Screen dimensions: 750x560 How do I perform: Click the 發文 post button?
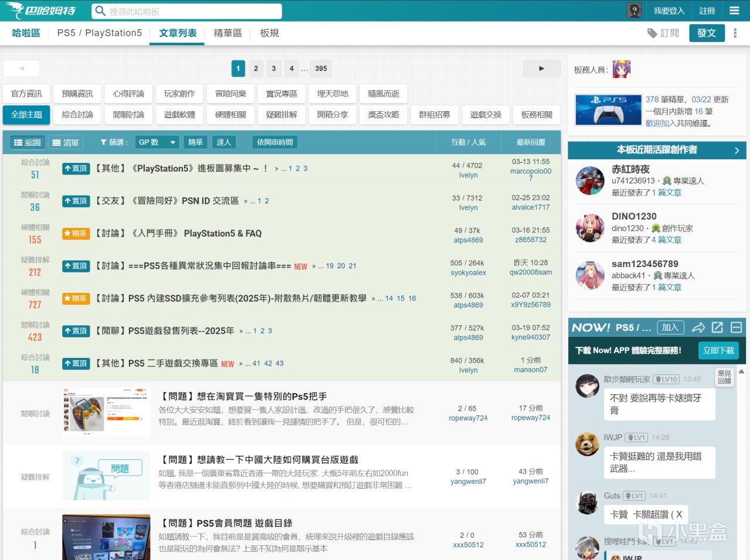pyautogui.click(x=707, y=33)
